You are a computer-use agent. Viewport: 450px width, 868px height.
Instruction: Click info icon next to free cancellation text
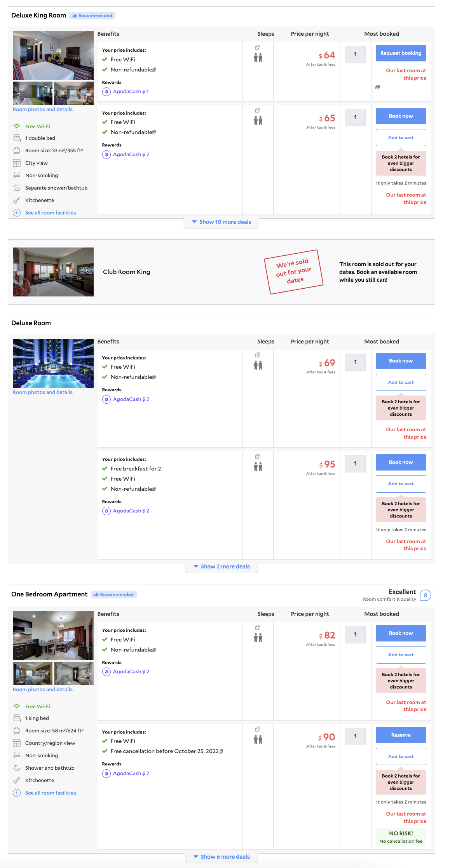coord(221,751)
